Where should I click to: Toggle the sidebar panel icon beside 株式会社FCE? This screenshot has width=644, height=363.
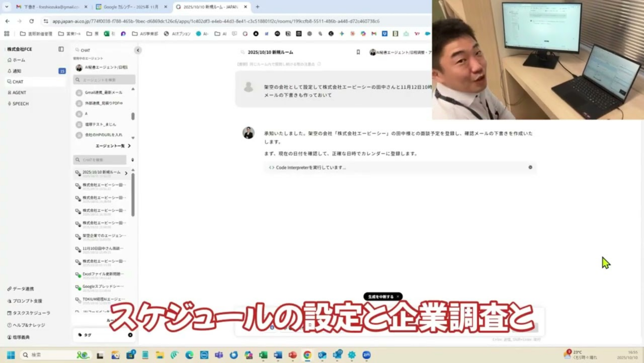click(x=61, y=49)
